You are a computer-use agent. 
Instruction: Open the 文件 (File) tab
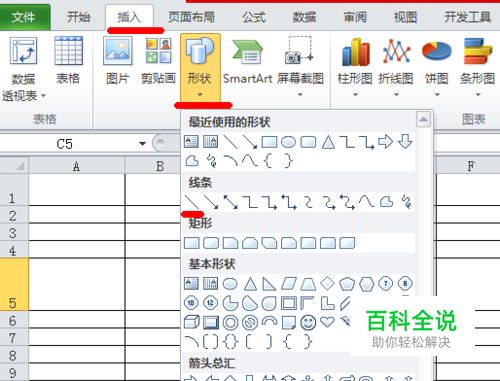click(23, 17)
